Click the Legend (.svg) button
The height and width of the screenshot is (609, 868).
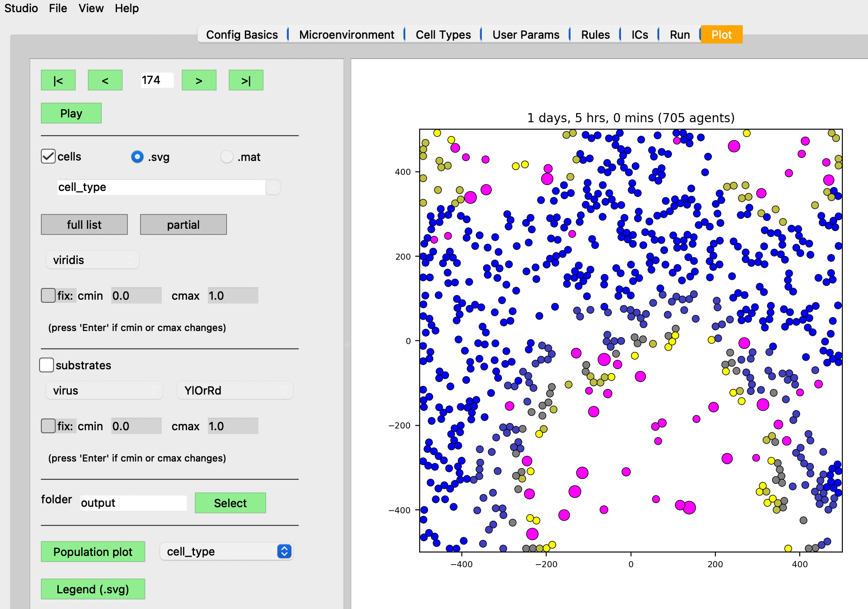click(x=93, y=589)
